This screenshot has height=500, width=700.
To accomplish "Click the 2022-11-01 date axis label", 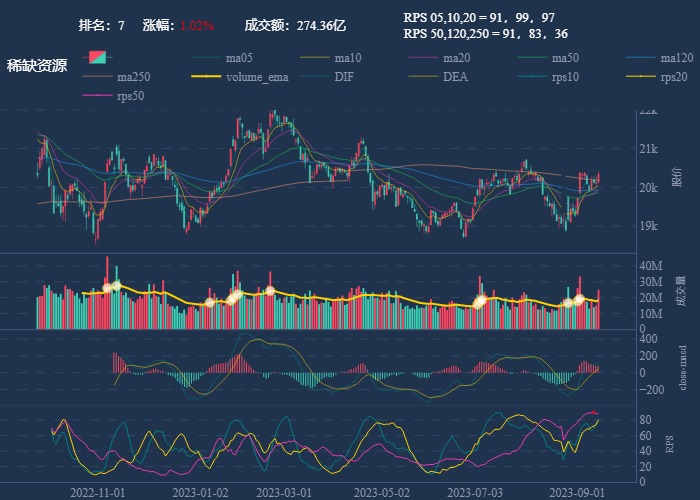I will point(98,492).
